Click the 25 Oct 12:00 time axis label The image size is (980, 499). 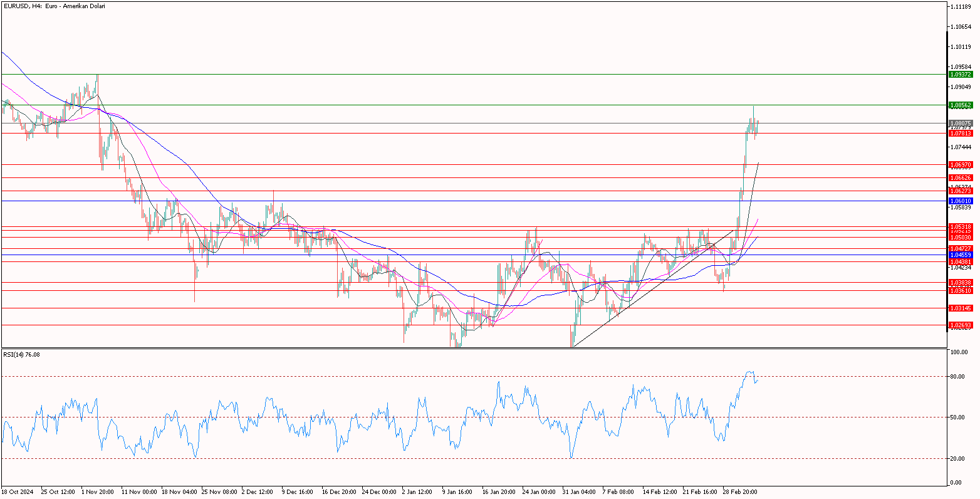tap(57, 492)
